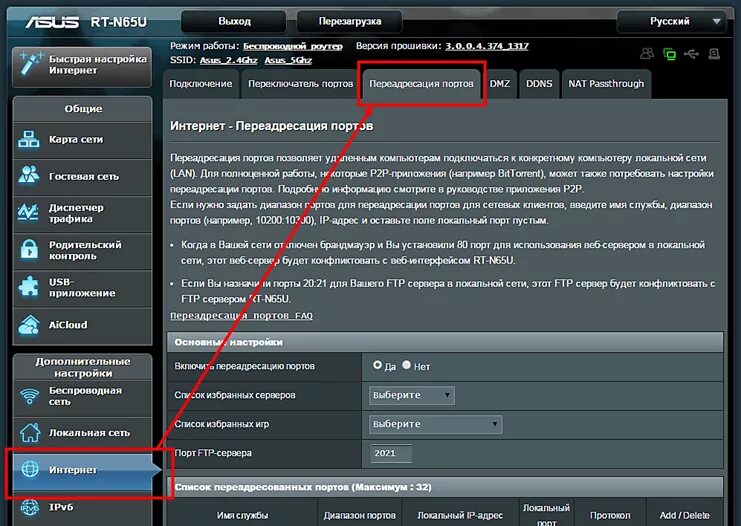Click the Общие sidebar section header
The height and width of the screenshot is (526, 741).
[x=83, y=109]
